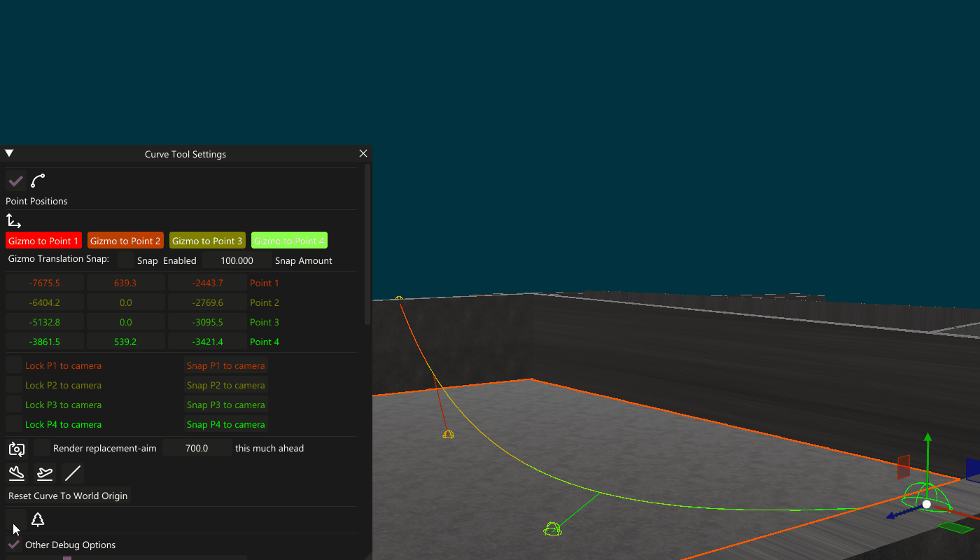Click the purple checkmark icon above Point Positions
This screenshot has width=980, height=560.
point(15,180)
